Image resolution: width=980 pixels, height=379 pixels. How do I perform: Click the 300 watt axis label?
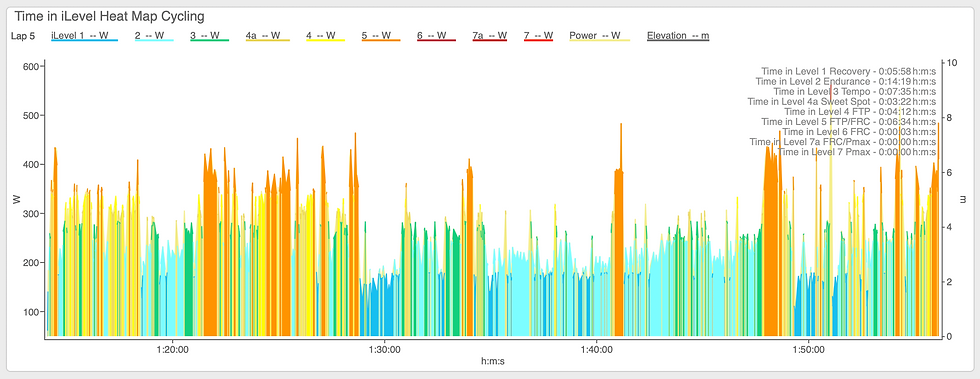point(32,214)
